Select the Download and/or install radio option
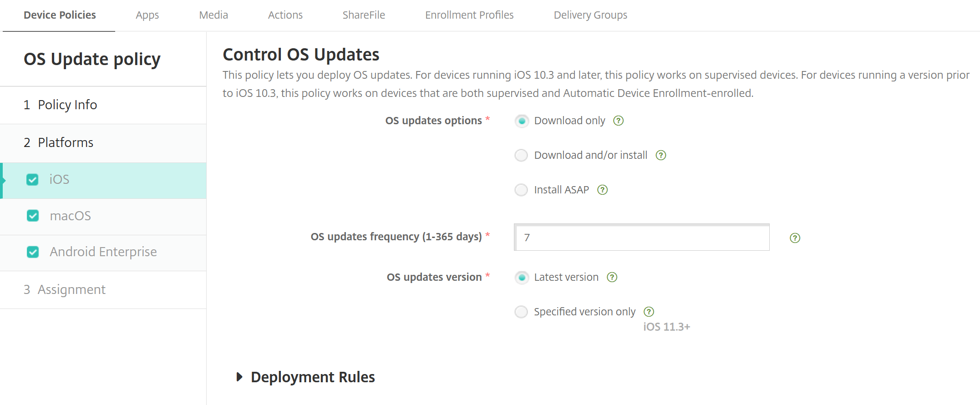This screenshot has height=405, width=980. coord(521,155)
